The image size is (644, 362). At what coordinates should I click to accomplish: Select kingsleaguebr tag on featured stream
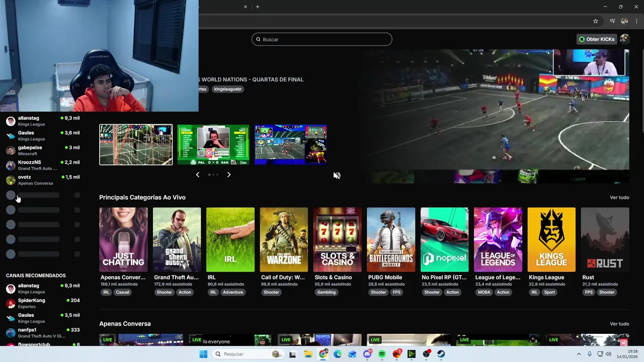(228, 89)
